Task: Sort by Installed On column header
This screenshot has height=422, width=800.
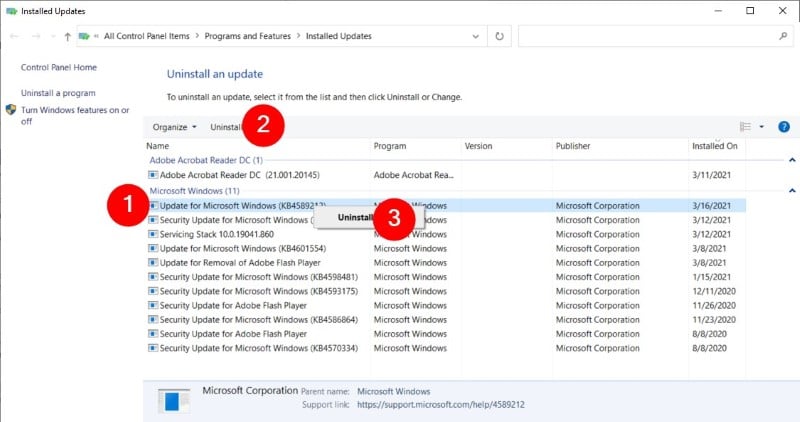Action: point(715,146)
